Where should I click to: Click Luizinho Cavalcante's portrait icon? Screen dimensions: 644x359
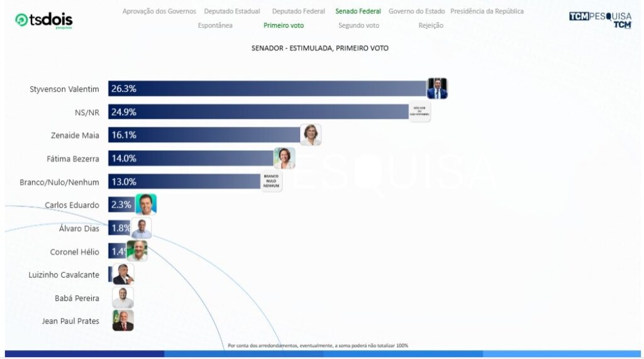coord(123,274)
